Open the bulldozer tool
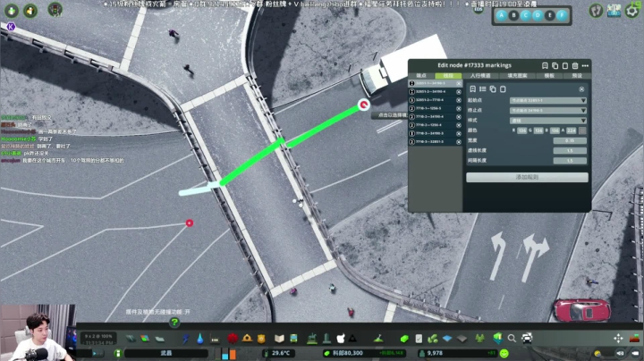 pyautogui.click(x=634, y=339)
